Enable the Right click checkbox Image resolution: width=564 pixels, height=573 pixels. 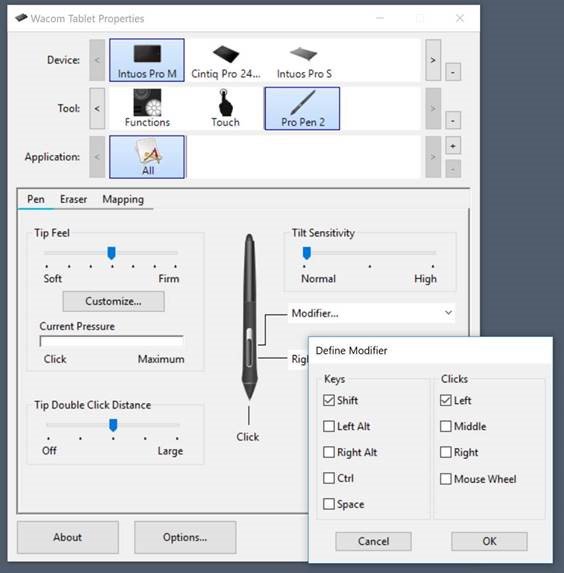point(446,452)
